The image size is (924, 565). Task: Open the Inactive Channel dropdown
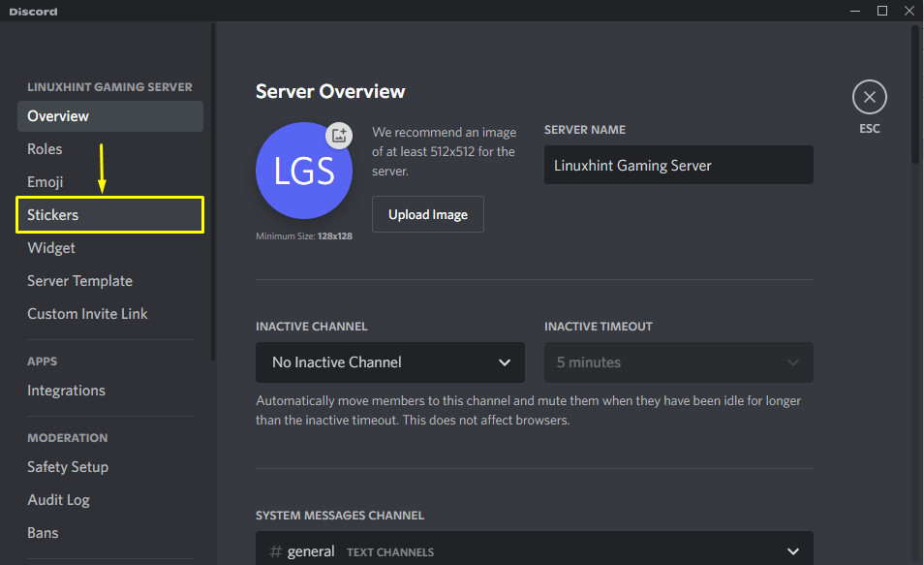389,361
